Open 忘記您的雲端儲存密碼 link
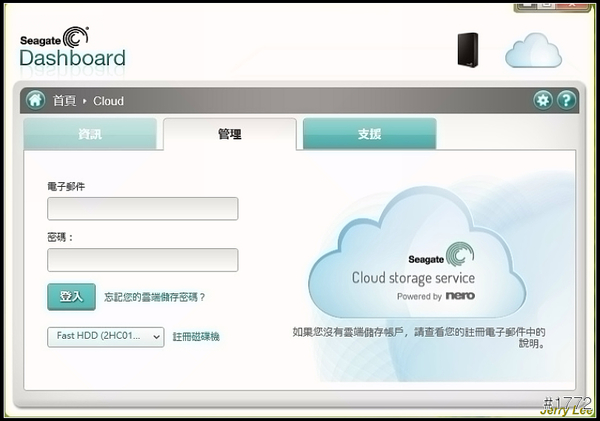This screenshot has height=421, width=600. pyautogui.click(x=155, y=297)
